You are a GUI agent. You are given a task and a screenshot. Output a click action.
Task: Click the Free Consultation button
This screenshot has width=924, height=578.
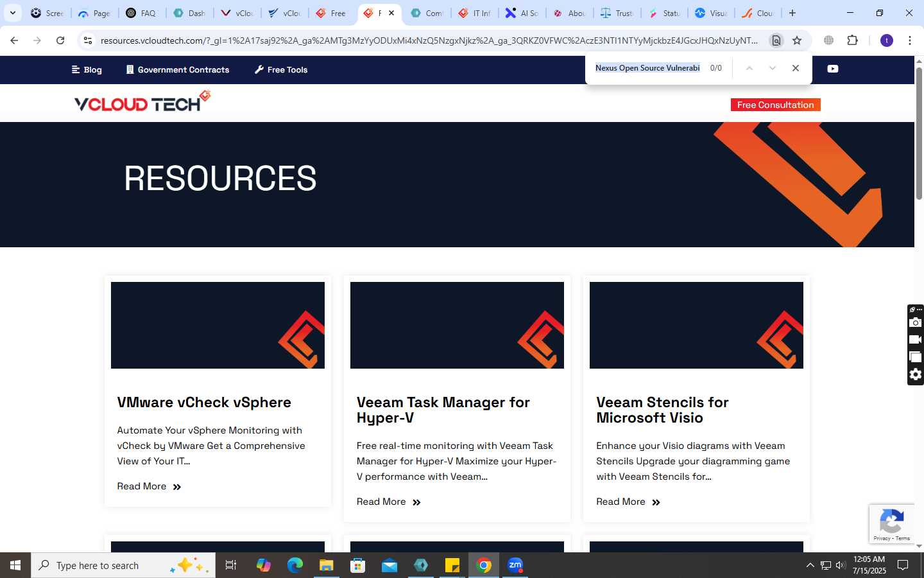click(775, 105)
